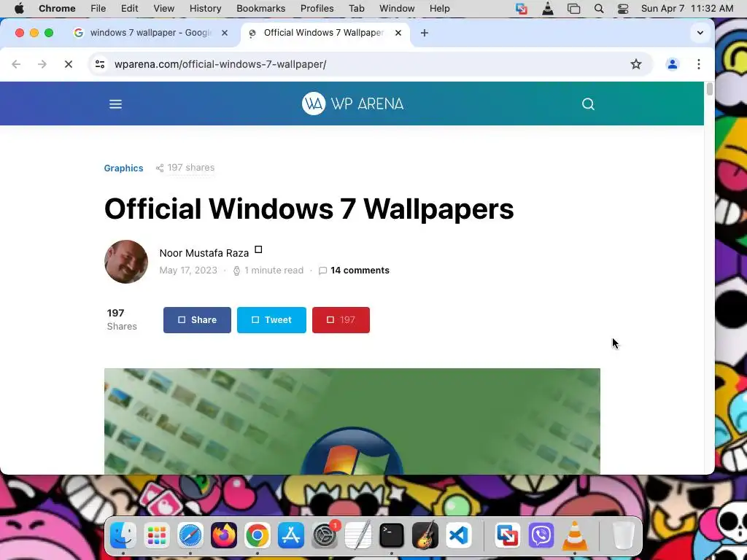This screenshot has height=560, width=747.
Task: Open the Help menu
Action: 439,9
